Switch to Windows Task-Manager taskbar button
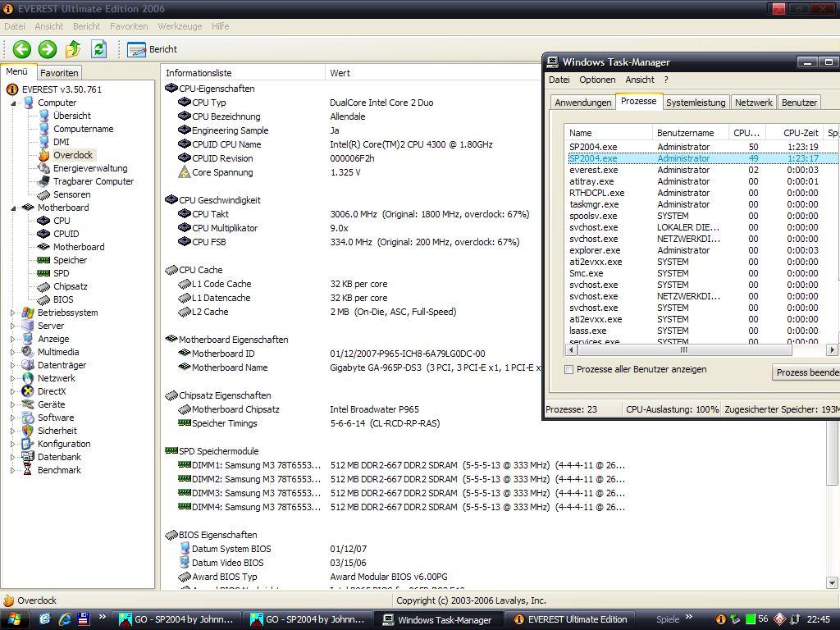Screen dimensions: 840x630 [x=438, y=620]
